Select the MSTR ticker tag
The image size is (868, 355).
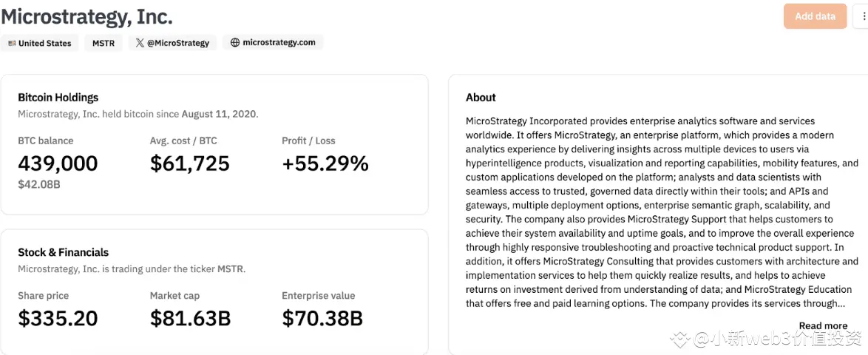(104, 43)
